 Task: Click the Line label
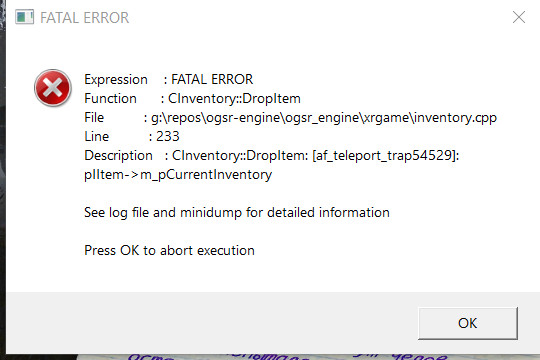point(97,136)
